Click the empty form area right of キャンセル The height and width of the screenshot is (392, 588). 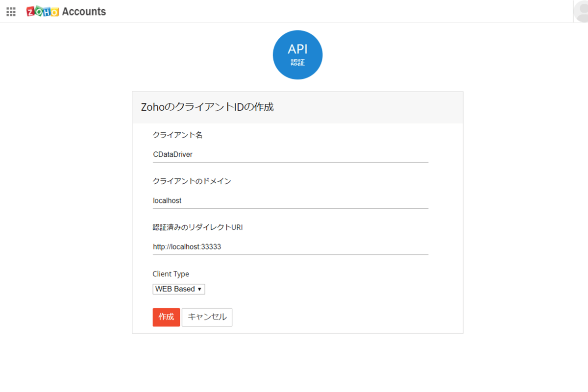343,317
